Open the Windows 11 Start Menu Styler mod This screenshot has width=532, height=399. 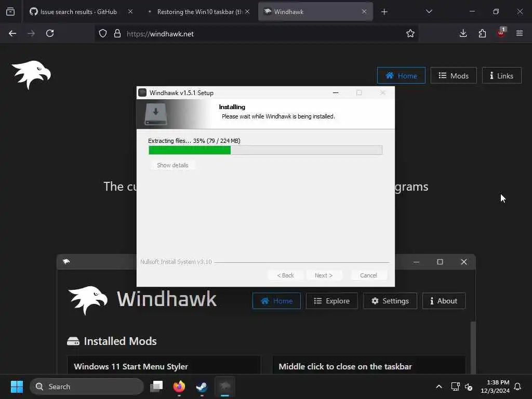[164, 365]
